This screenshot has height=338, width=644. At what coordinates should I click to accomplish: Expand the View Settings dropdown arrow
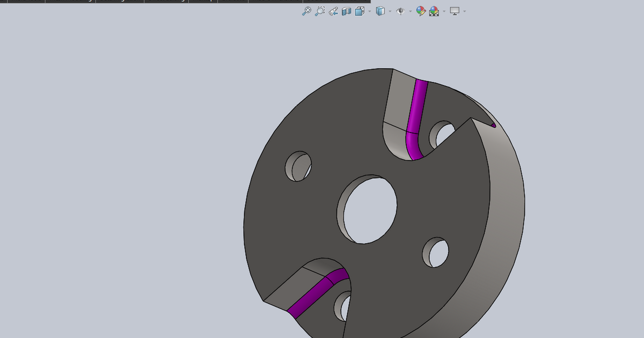(464, 11)
